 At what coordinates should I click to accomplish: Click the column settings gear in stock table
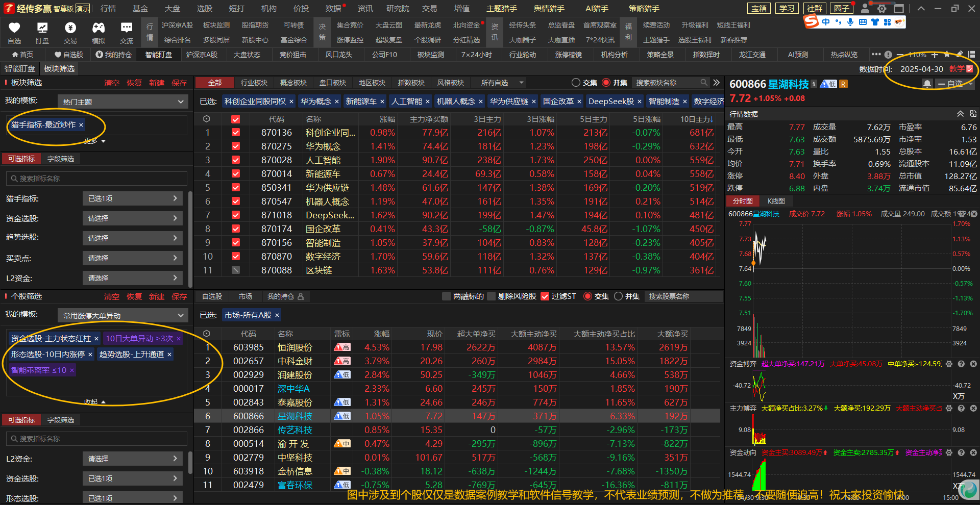point(206,334)
